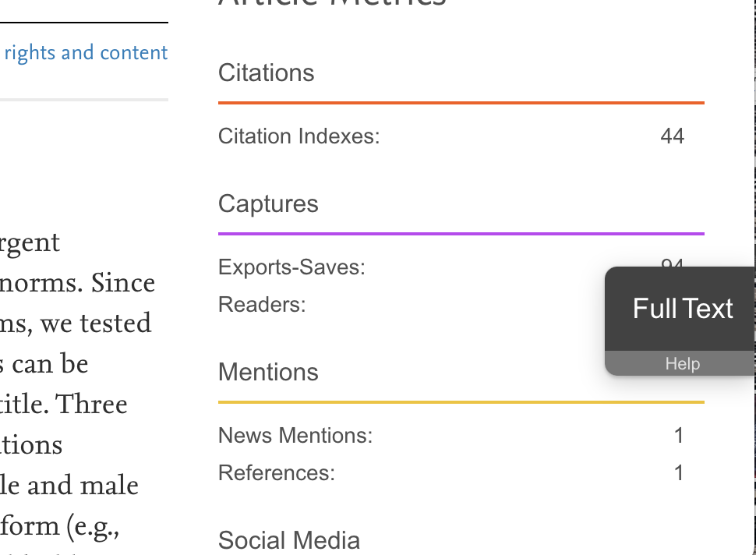Screen dimensions: 756x555
Task: Click the News Mentions label
Action: pos(295,435)
